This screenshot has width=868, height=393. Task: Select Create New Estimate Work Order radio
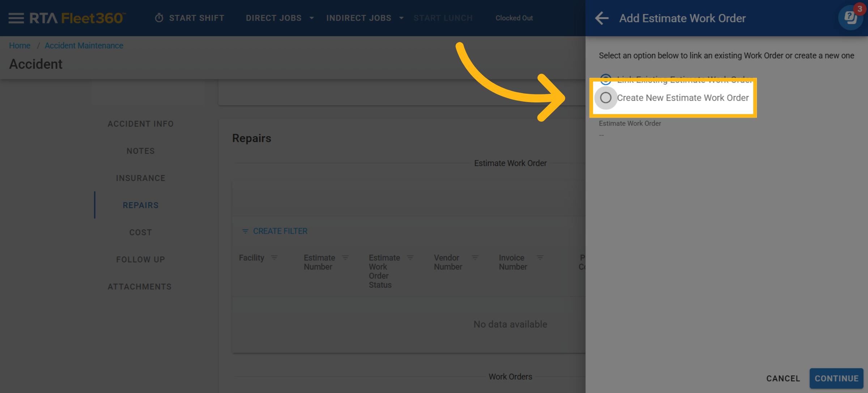tap(606, 98)
